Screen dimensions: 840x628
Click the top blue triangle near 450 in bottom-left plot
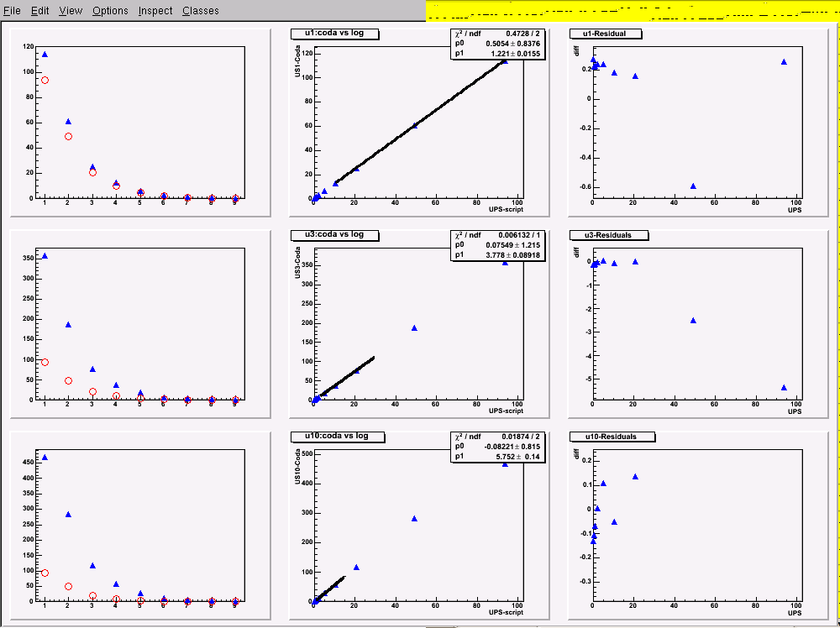(x=45, y=458)
